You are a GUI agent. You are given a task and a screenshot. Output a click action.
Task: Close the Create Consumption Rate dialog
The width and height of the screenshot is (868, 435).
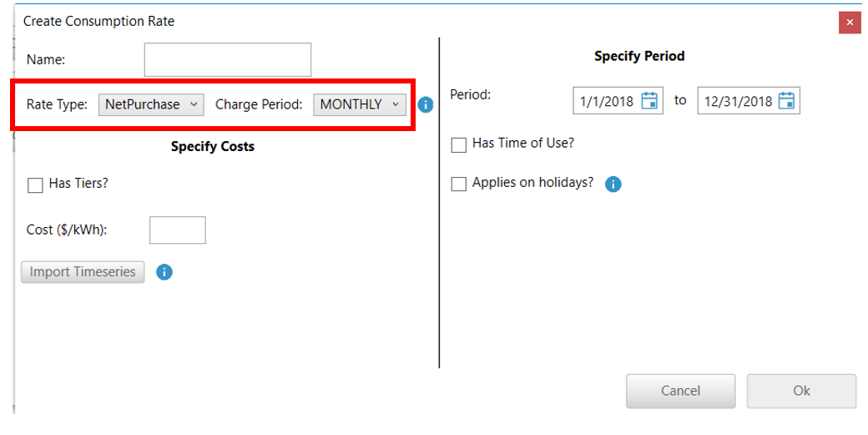click(850, 22)
